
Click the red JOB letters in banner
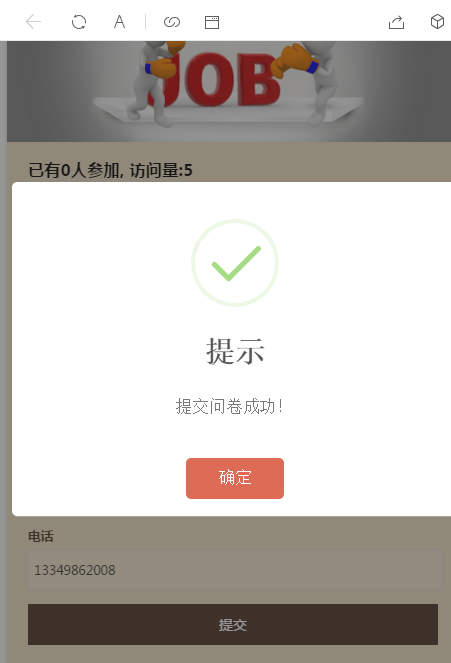pos(213,79)
